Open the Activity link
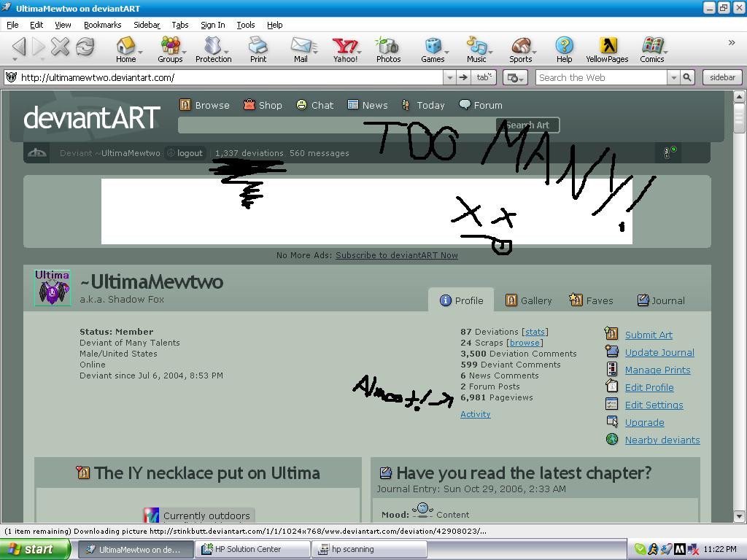Image resolution: width=747 pixels, height=560 pixels. [x=476, y=414]
